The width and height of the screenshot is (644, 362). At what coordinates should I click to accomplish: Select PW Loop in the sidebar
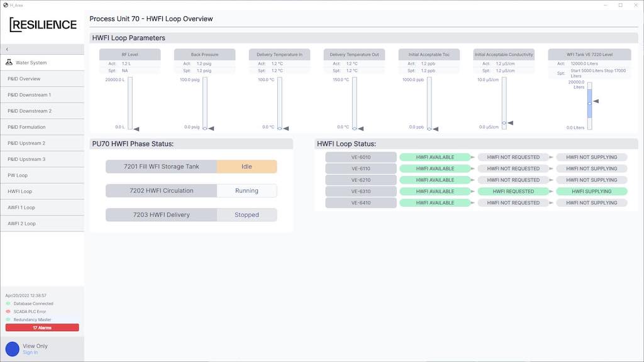click(x=42, y=175)
